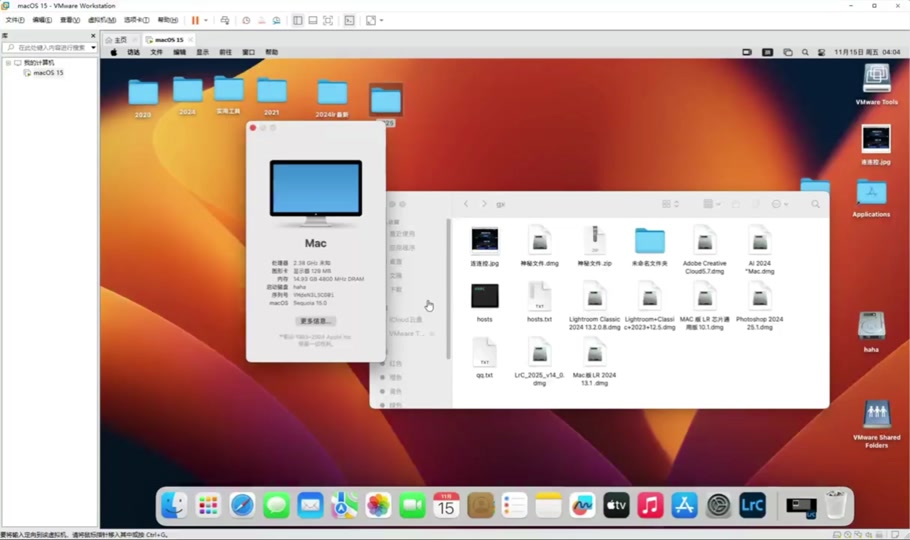
Task: Select VMware Shared Folders on the desktop
Action: [876, 424]
